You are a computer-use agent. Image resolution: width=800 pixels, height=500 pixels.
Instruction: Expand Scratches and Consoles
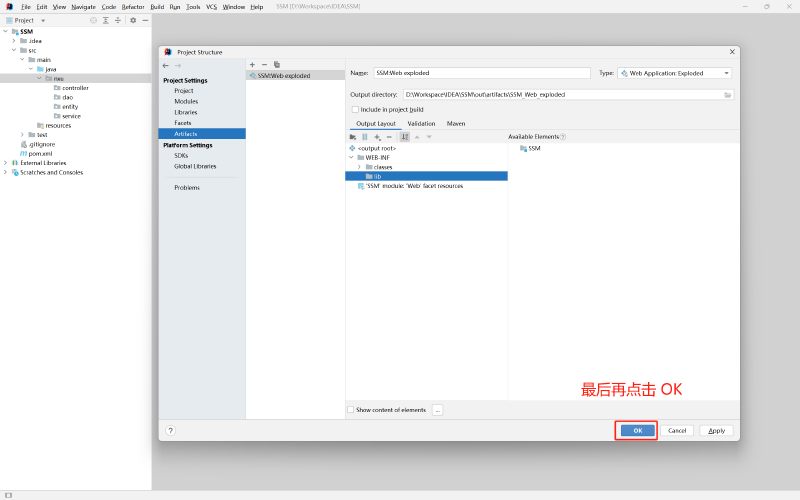(6, 172)
